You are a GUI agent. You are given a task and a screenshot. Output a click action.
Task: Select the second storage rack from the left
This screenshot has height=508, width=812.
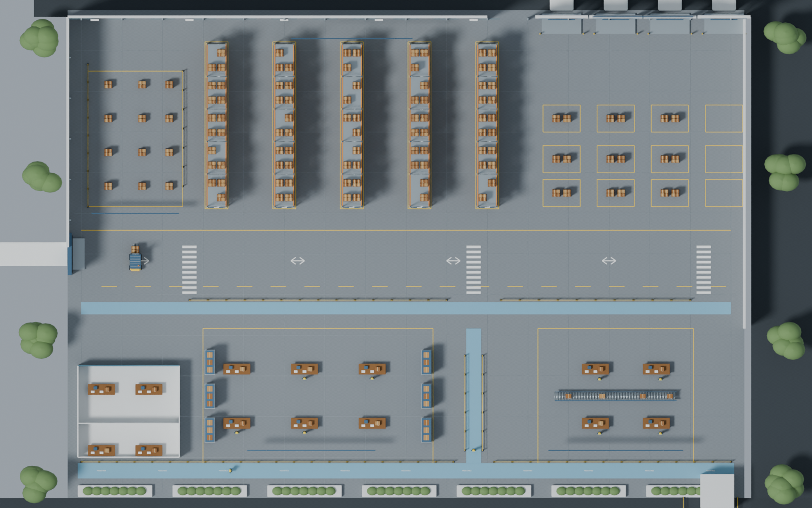pyautogui.click(x=284, y=125)
